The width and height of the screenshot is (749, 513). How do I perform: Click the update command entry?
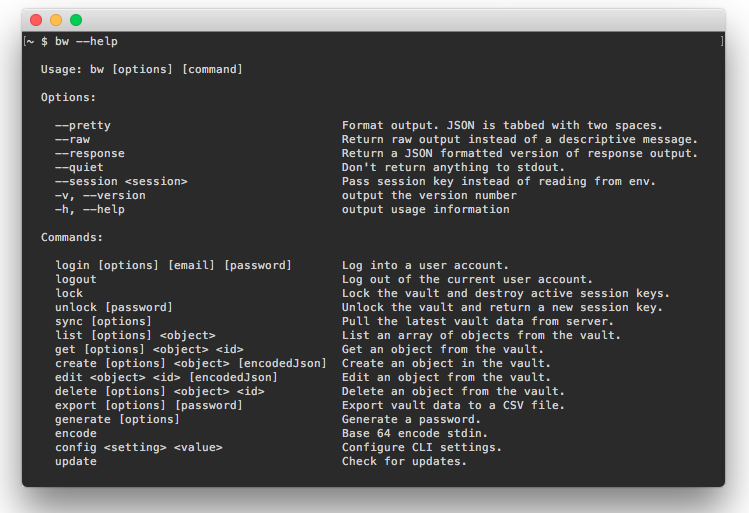pos(76,461)
